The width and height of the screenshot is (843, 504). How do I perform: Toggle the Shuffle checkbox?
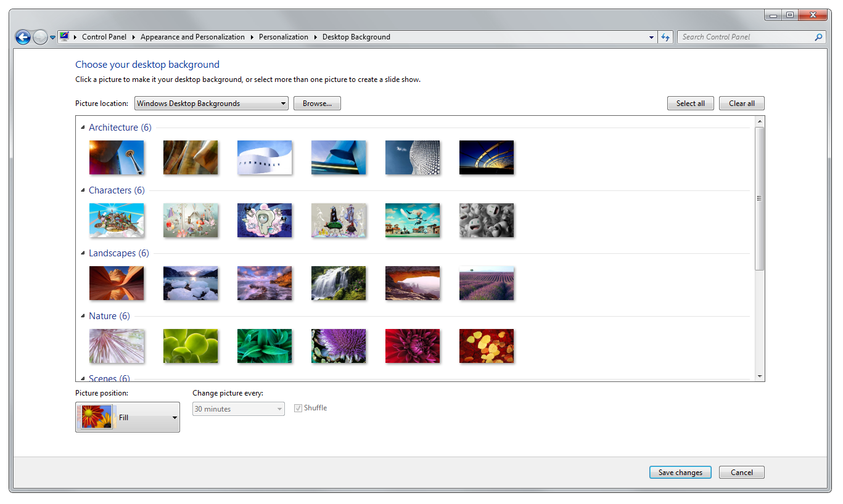298,408
